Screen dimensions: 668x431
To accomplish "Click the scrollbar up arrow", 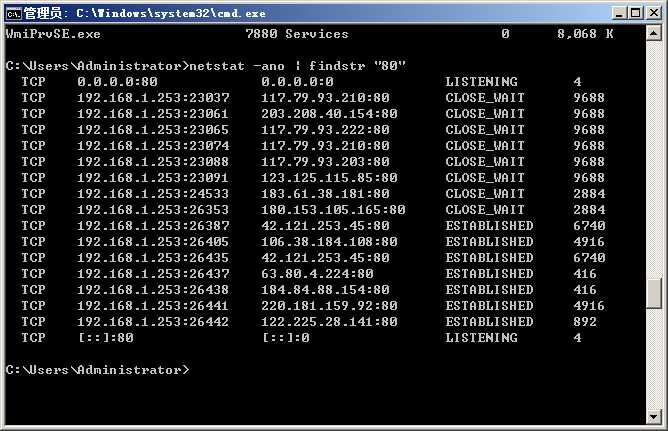I will [x=654, y=33].
